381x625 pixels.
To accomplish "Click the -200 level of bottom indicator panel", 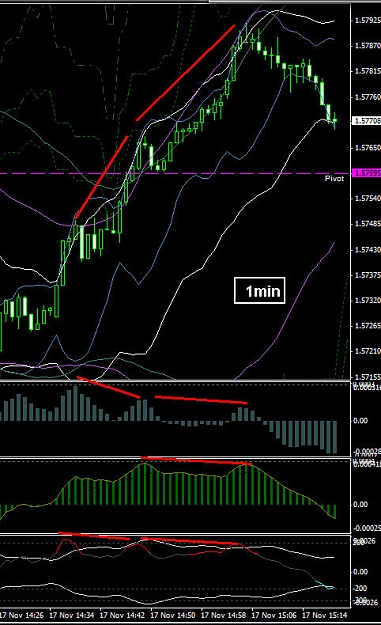I will pyautogui.click(x=360, y=588).
